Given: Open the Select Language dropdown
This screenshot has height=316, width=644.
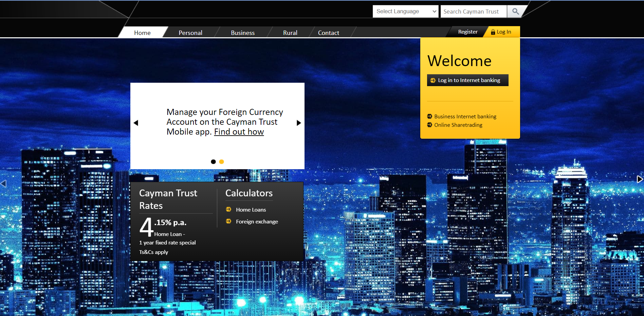Looking at the screenshot, I should (x=406, y=12).
